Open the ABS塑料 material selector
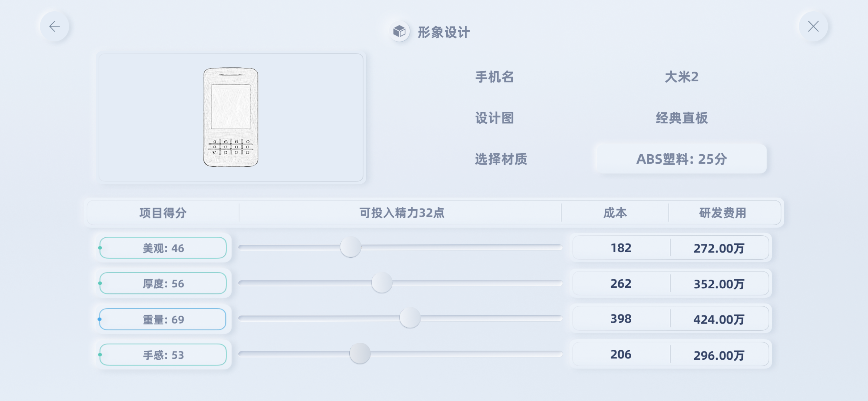 coord(681,159)
